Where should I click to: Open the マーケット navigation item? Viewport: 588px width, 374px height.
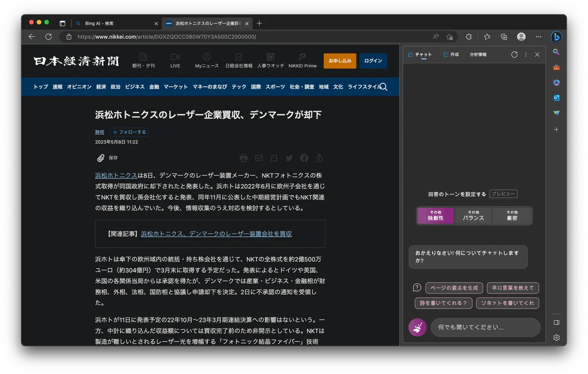(176, 87)
